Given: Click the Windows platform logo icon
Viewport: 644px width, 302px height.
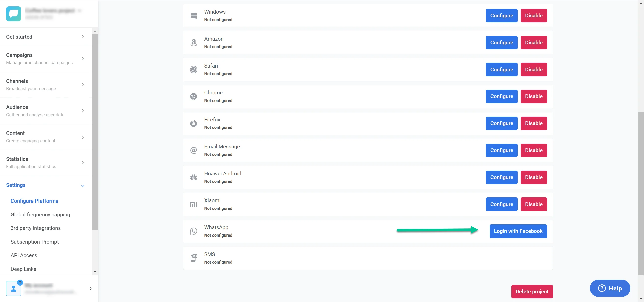Looking at the screenshot, I should (x=193, y=16).
